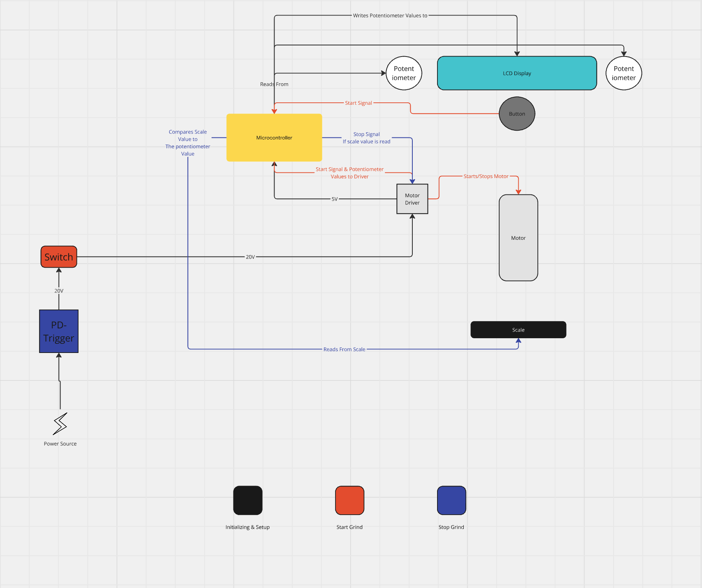Click the yellow Microcontroller block

[x=274, y=137]
